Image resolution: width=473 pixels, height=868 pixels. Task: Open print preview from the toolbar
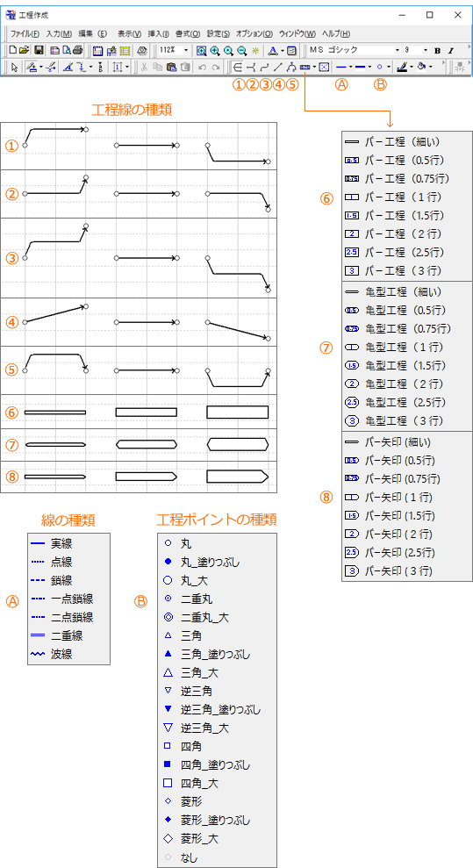(x=67, y=50)
